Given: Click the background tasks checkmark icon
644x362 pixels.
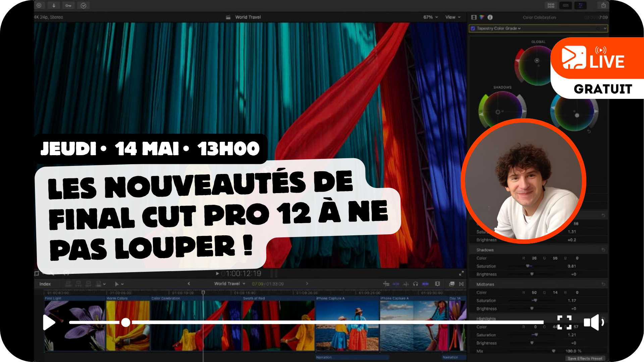Looking at the screenshot, I should tap(84, 5).
